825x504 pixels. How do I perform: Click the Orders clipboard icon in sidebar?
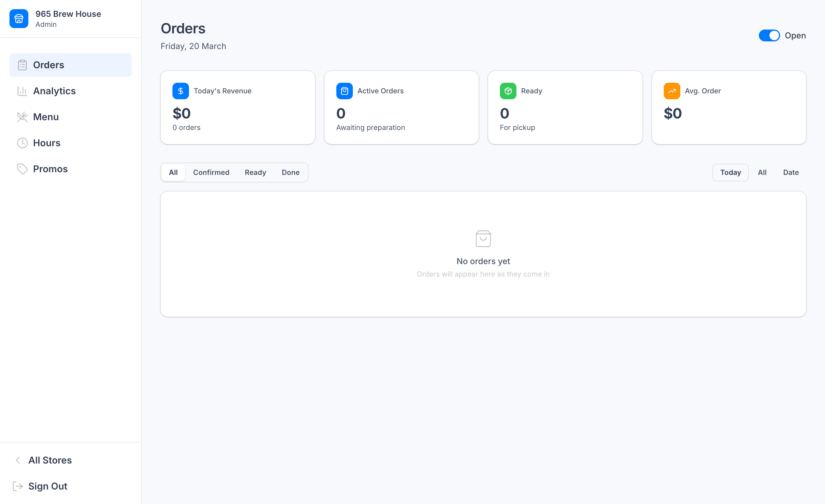22,65
